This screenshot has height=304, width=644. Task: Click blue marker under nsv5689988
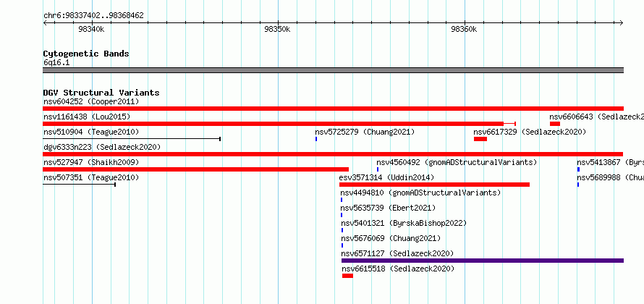click(578, 185)
